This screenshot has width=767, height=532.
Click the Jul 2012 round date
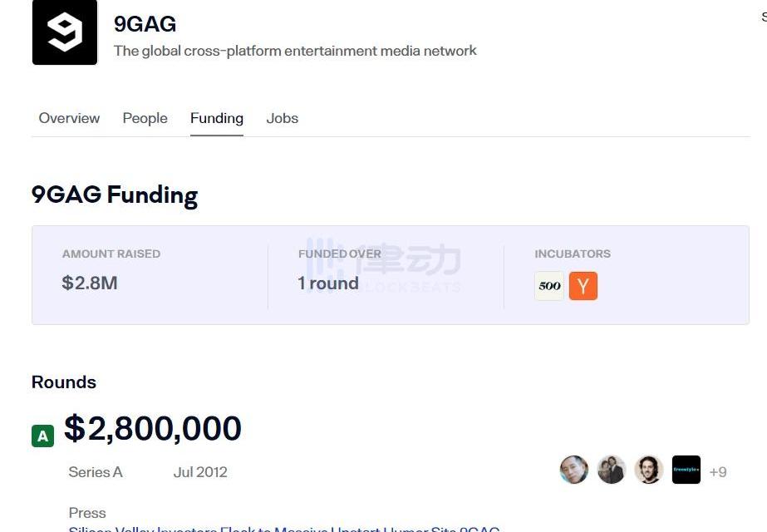tap(200, 472)
